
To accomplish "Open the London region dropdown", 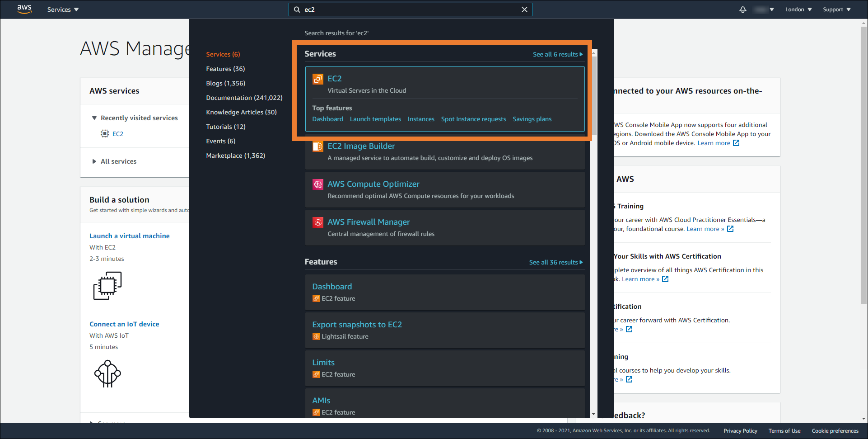I will 798,9.
